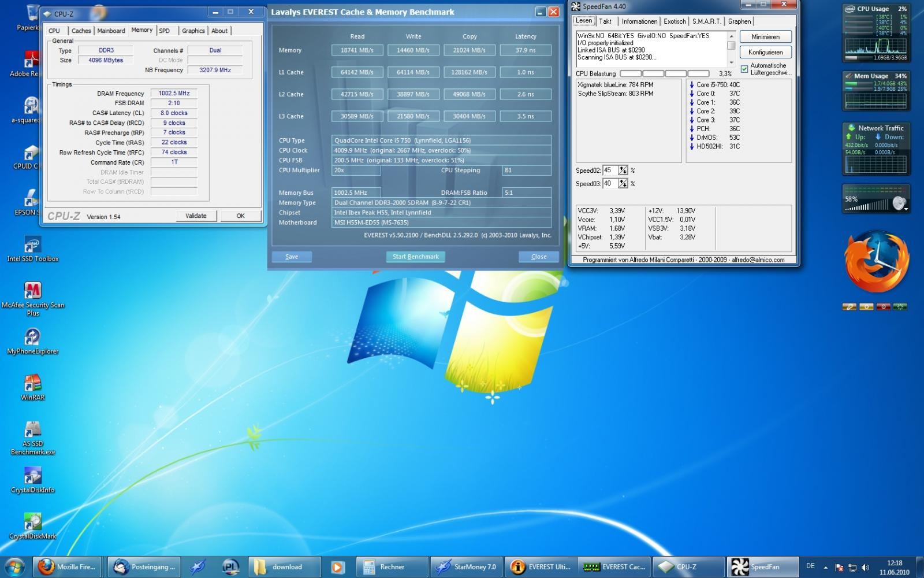924x578 pixels.
Task: Show hidden tray icons arrow
Action: coord(825,568)
